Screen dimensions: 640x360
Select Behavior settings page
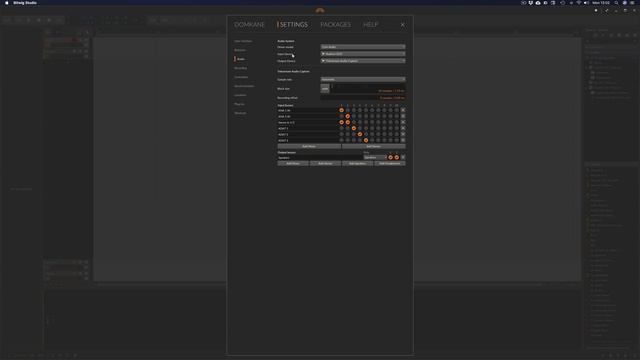[240, 50]
